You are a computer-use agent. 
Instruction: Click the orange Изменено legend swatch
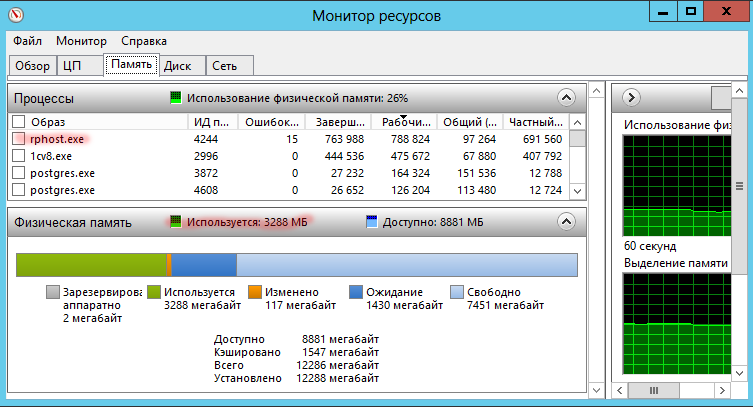[255, 292]
